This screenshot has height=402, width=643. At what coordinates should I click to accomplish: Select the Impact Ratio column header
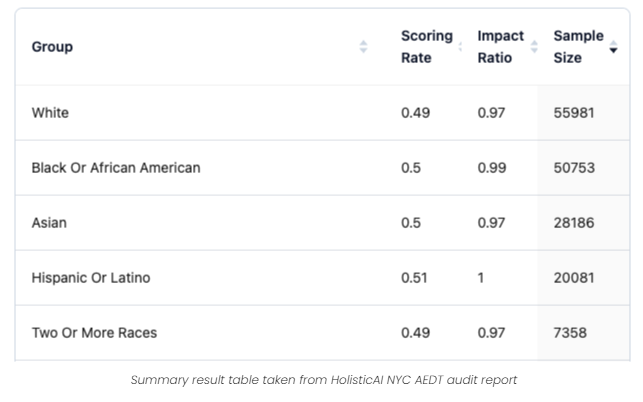(500, 47)
